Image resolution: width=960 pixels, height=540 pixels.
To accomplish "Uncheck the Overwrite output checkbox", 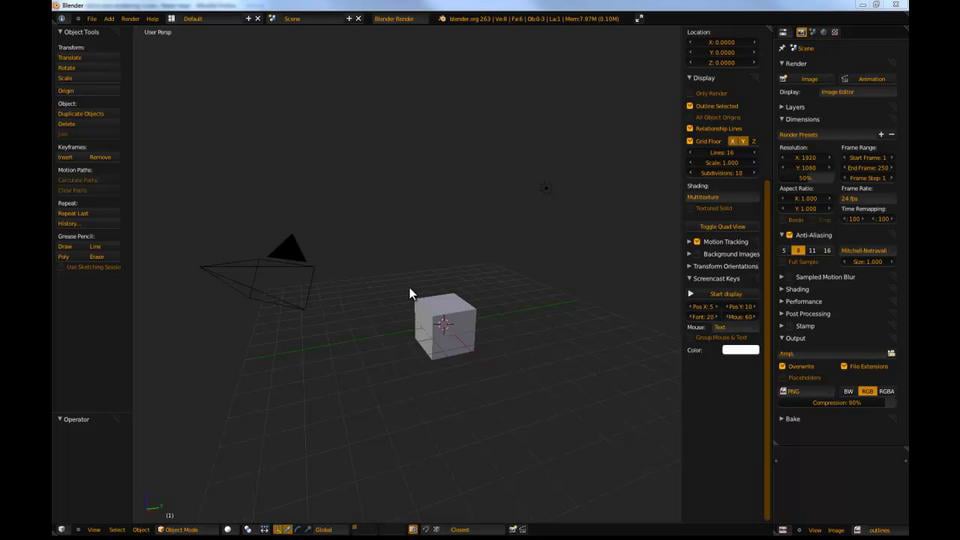I will (782, 366).
